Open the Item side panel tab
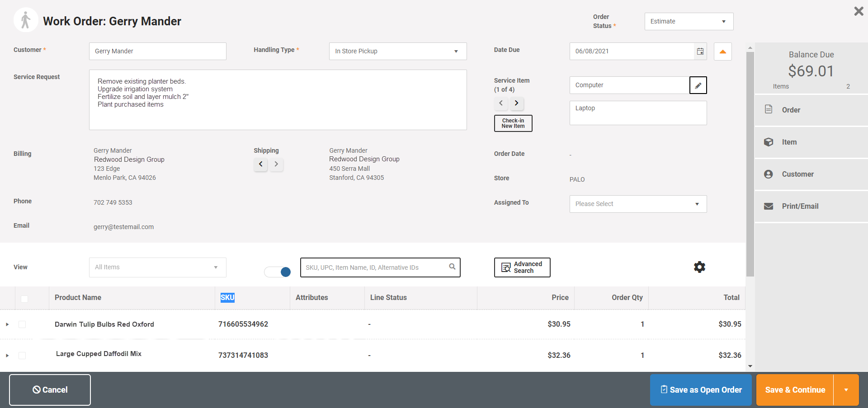Viewport: 868px width, 408px height. (811, 142)
